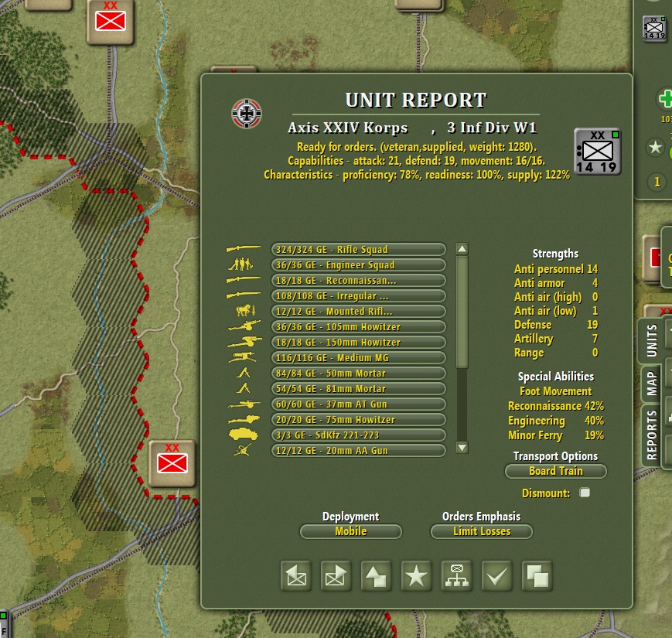The height and width of the screenshot is (638, 672).
Task: Change Deployment via the Mobile button
Action: click(x=351, y=532)
